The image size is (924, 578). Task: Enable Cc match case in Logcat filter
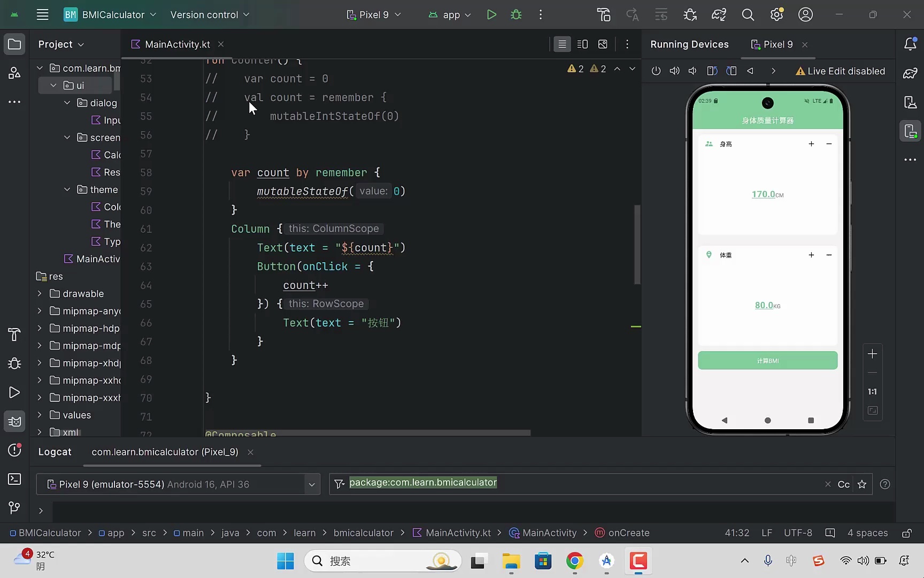point(843,484)
